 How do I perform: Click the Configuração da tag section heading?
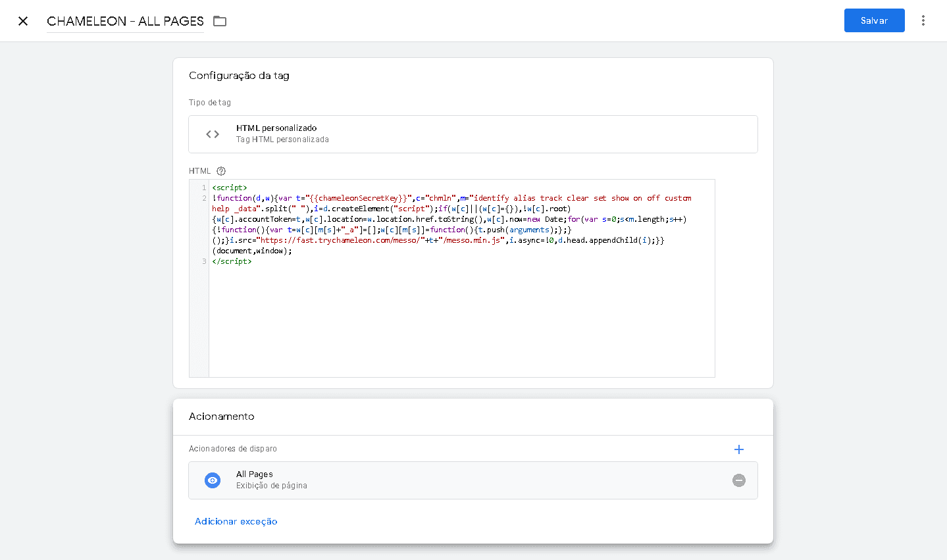click(239, 76)
